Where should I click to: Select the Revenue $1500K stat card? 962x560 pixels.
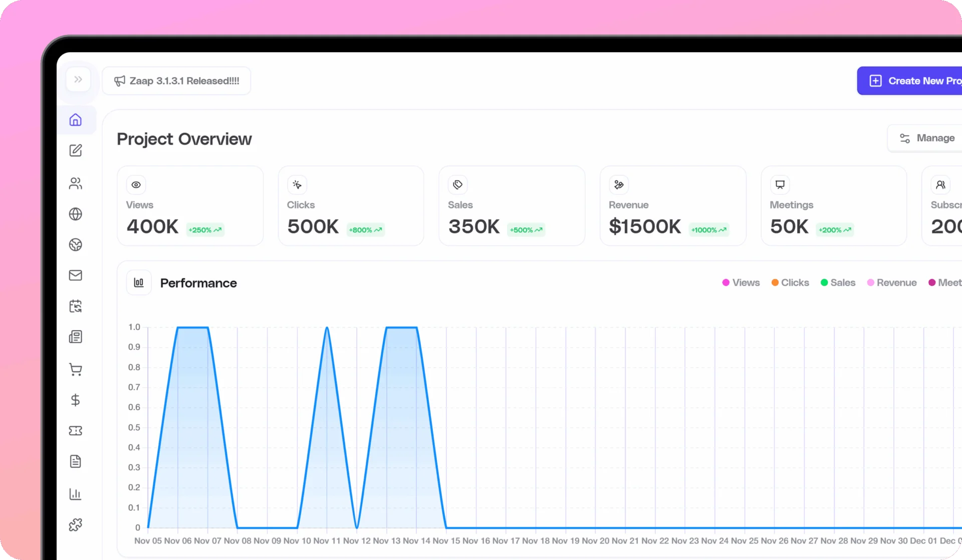click(x=672, y=206)
